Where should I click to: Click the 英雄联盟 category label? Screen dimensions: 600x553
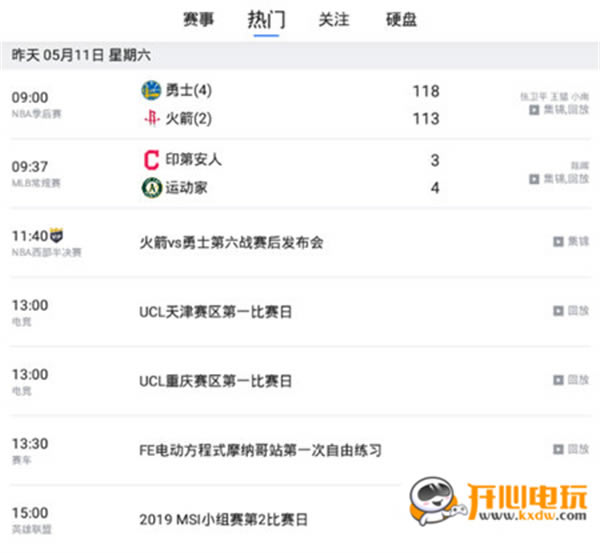(31, 529)
